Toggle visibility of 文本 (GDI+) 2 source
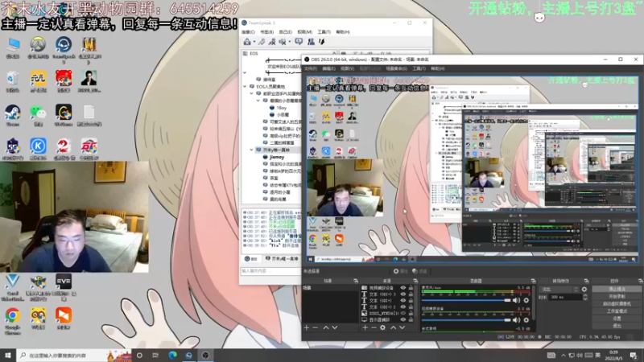 pos(403,307)
